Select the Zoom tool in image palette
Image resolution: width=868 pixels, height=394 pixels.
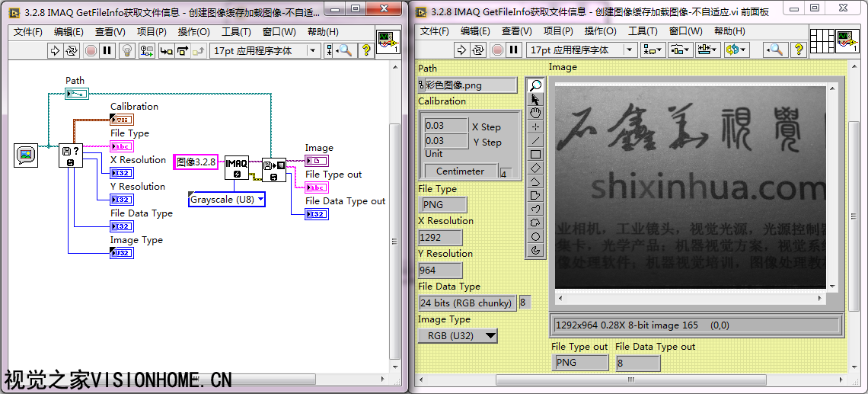pyautogui.click(x=535, y=85)
